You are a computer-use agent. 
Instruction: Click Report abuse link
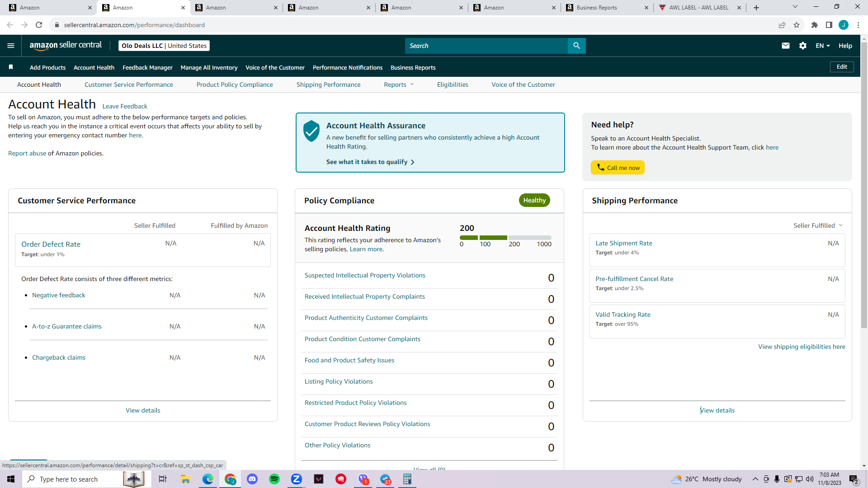[x=27, y=153]
